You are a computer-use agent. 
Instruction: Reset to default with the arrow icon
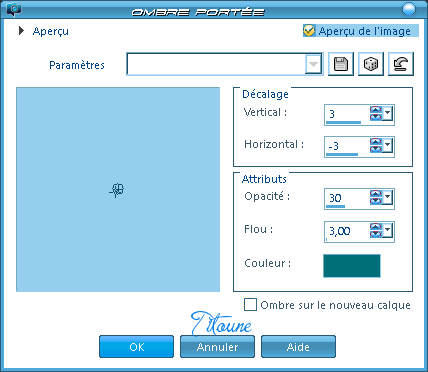401,64
